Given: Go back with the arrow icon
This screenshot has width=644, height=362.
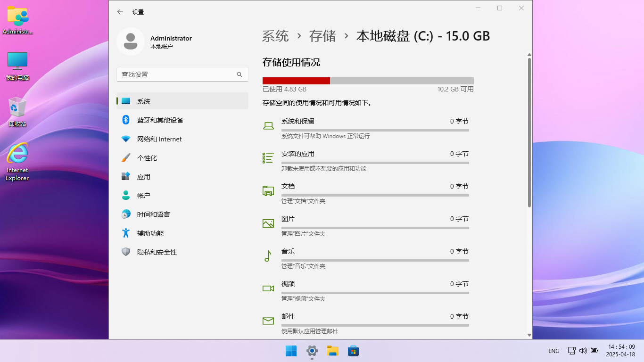Looking at the screenshot, I should [120, 12].
